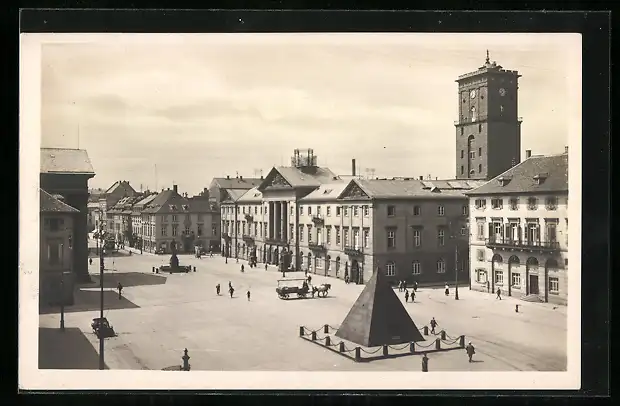Click the white postcard border at bottom
This screenshot has height=406, width=620.
tap(300, 380)
